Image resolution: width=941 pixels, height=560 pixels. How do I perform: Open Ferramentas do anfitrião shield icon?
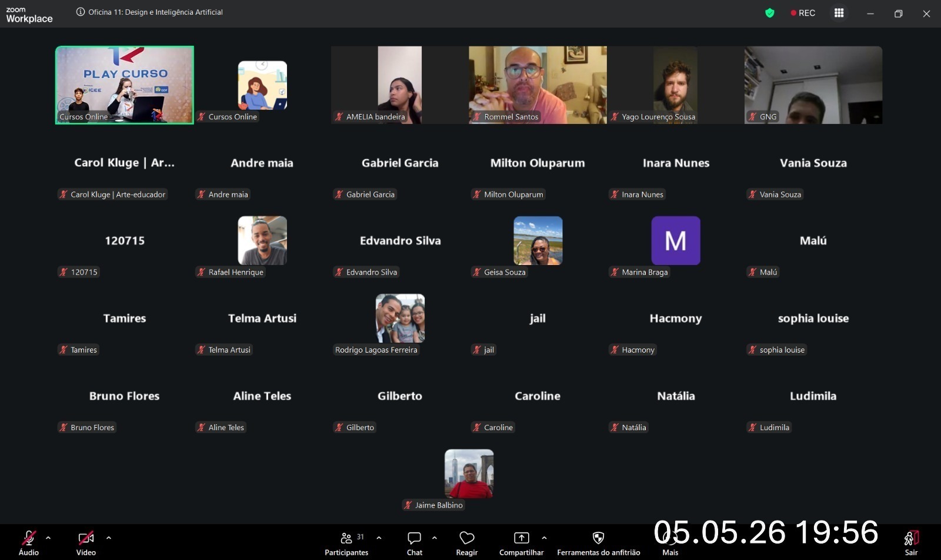coord(598,538)
